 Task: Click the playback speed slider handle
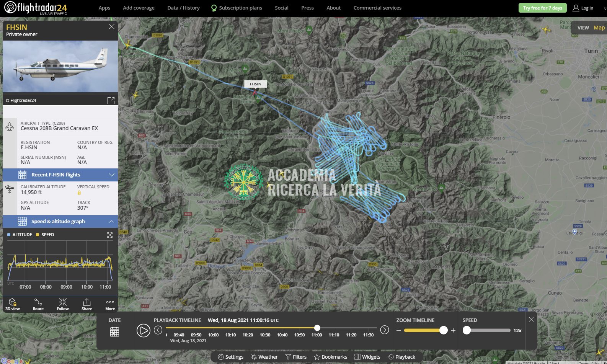tap(467, 330)
